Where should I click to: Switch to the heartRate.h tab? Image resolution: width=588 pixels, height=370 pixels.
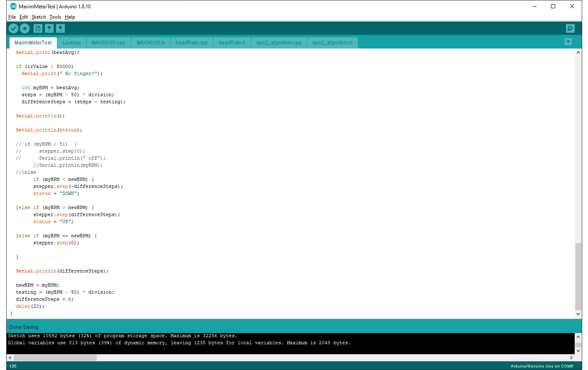point(232,43)
